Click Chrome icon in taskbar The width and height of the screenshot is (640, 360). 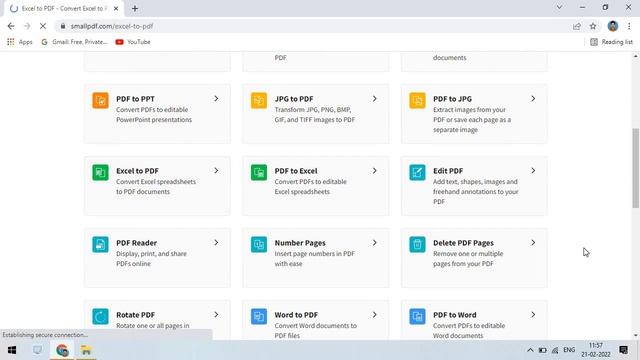(x=62, y=350)
